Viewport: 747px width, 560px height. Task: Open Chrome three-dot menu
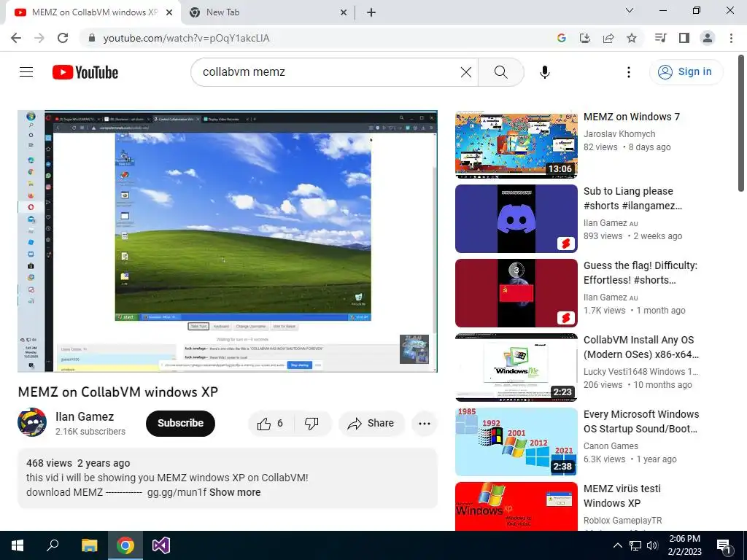pos(731,38)
